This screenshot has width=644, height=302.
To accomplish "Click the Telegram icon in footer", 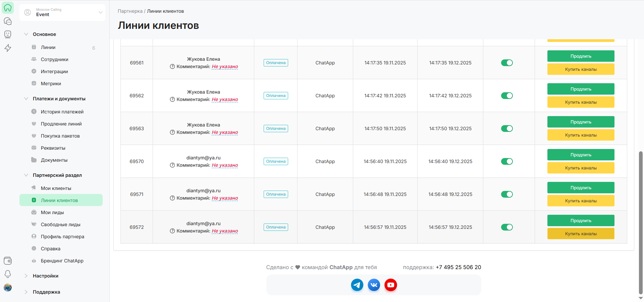I will coord(357,285).
